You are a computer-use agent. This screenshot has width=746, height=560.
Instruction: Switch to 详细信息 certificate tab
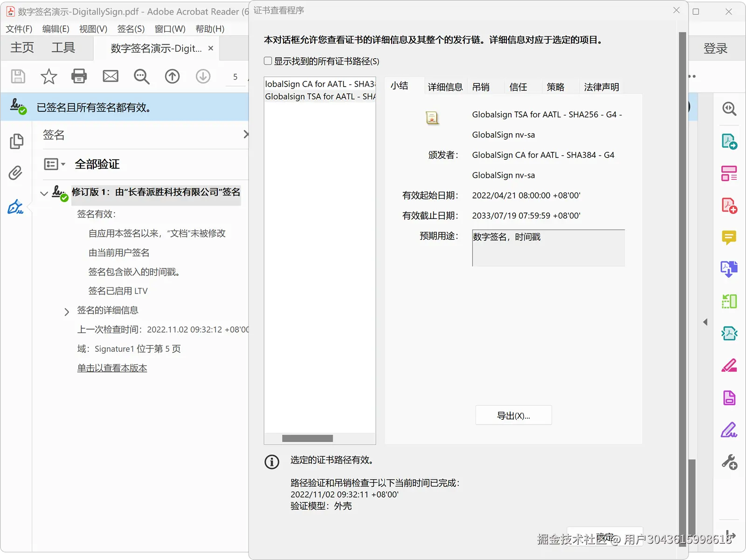(x=445, y=87)
